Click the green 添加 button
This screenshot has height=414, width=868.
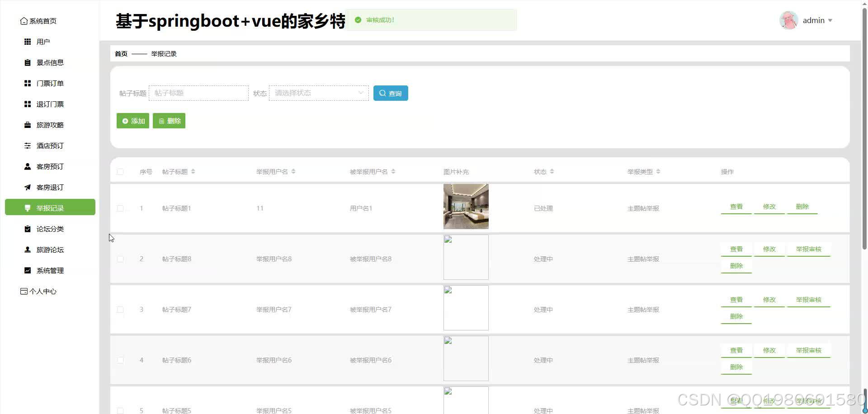coord(133,121)
